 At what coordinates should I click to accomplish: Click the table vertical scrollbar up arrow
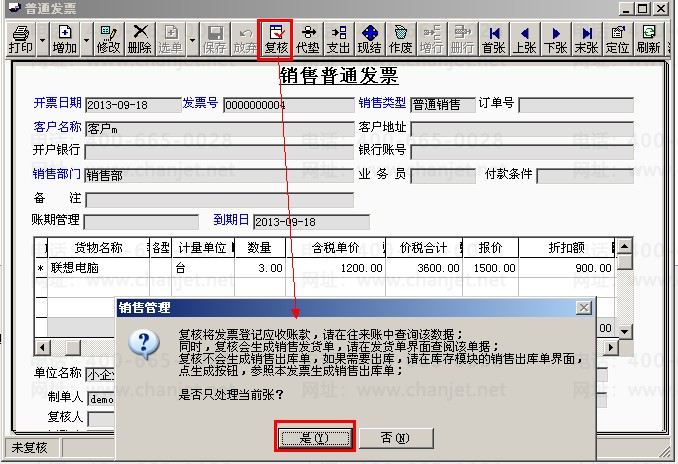coord(624,246)
